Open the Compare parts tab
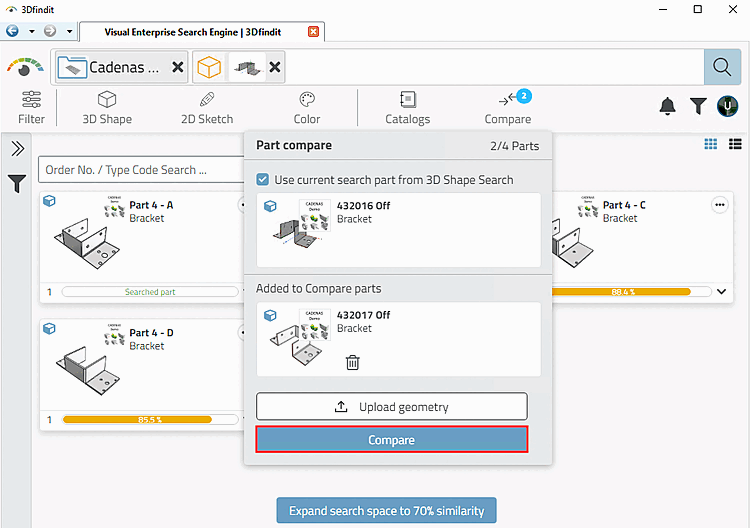Viewport: 750px width, 528px height. pos(508,106)
